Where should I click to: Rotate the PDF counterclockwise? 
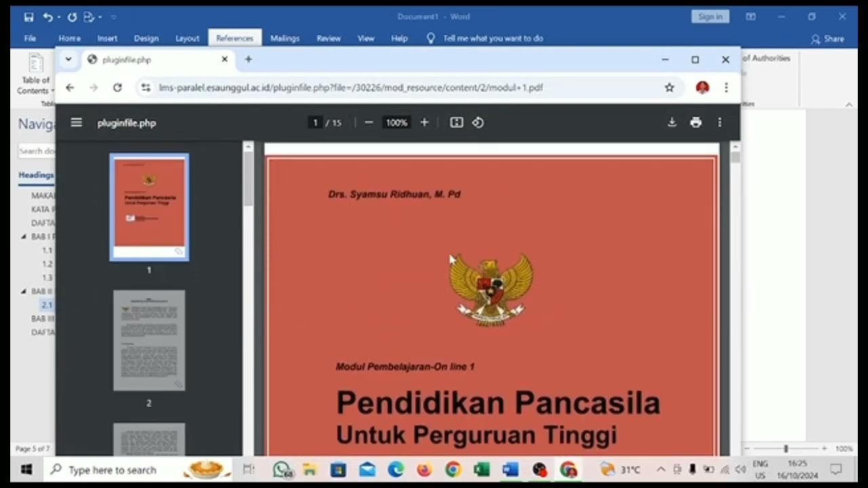[x=478, y=123]
